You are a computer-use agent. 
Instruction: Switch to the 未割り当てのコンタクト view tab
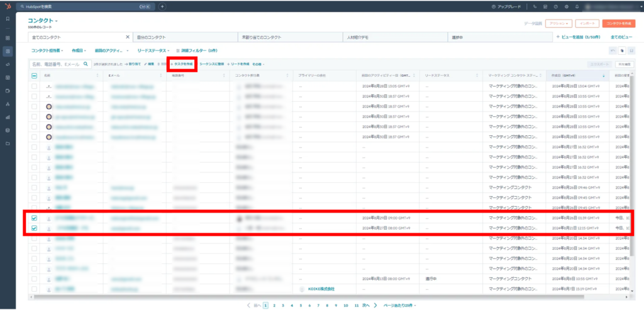tap(289, 37)
